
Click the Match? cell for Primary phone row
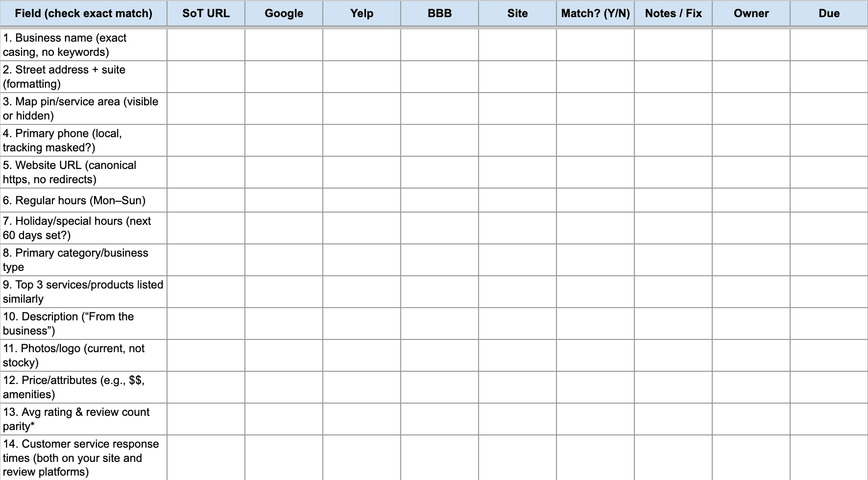595,141
